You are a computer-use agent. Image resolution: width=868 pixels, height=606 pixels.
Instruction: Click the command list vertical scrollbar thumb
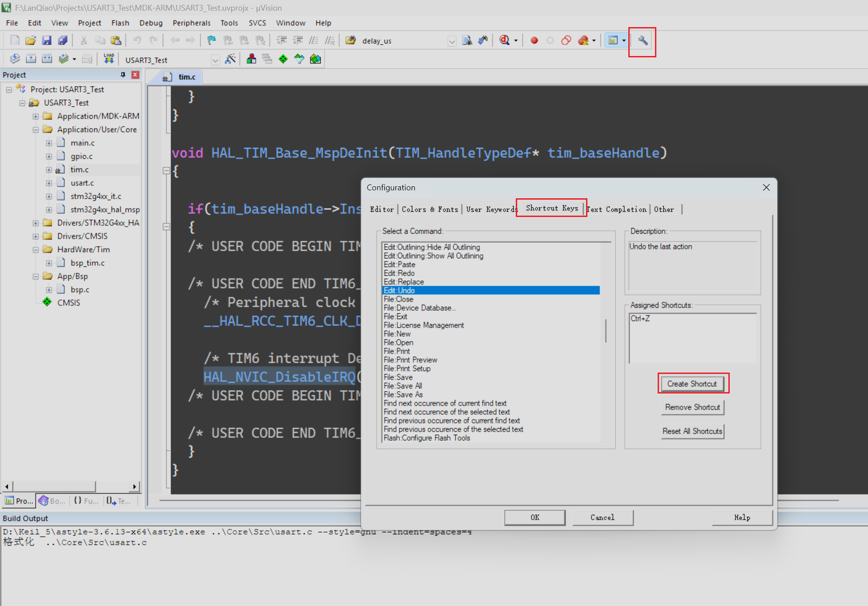coord(606,331)
